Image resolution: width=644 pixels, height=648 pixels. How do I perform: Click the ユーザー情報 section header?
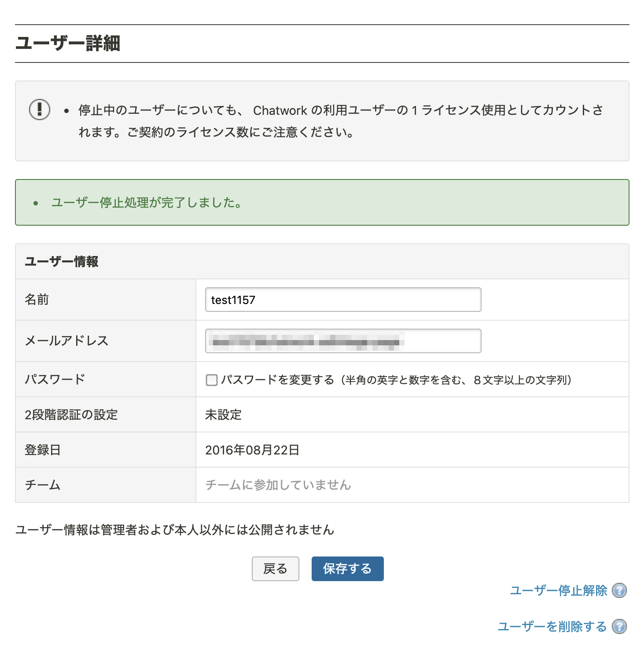point(62,261)
